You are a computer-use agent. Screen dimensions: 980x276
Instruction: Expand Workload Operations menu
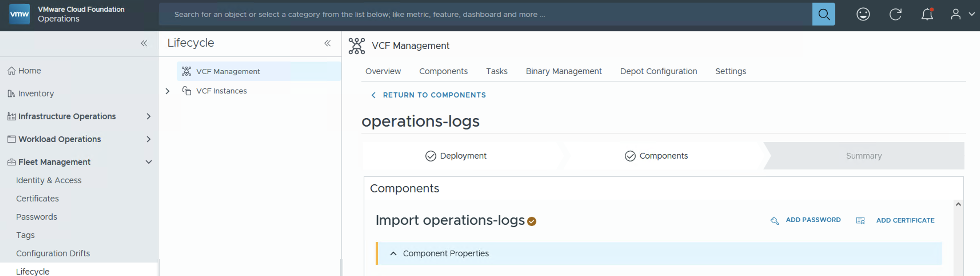[x=148, y=139]
